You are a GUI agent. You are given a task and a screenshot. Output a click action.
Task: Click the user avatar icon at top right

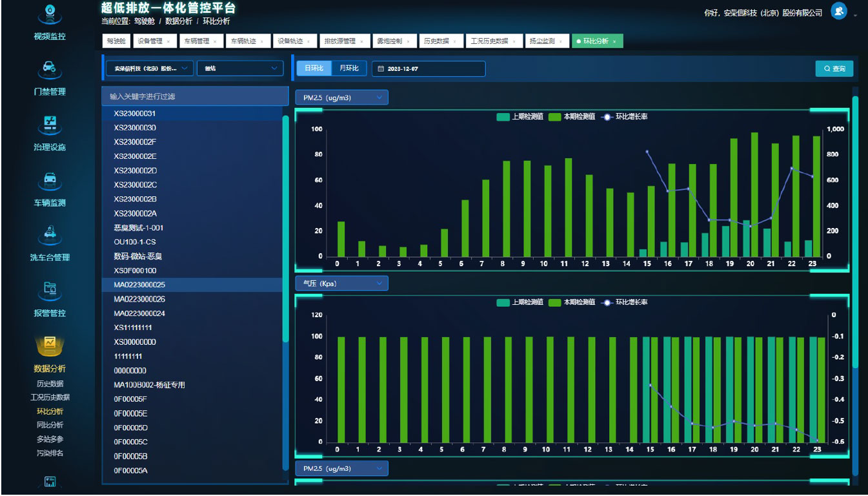click(x=838, y=12)
